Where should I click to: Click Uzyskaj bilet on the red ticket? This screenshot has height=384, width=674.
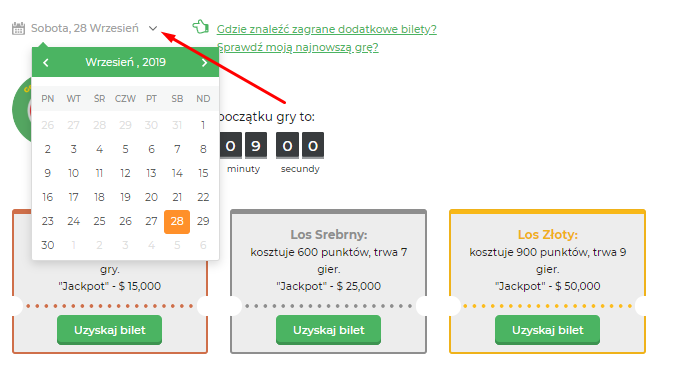(x=110, y=330)
